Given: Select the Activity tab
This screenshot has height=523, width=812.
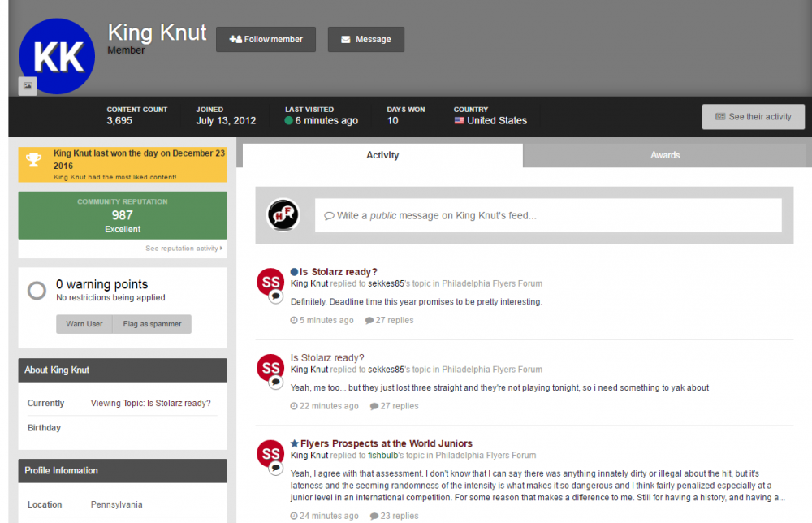Looking at the screenshot, I should click(382, 155).
